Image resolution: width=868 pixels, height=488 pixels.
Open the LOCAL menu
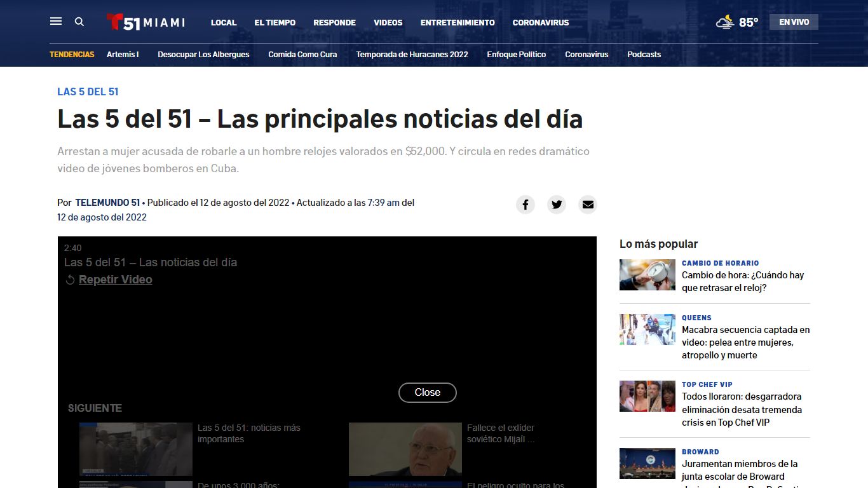pyautogui.click(x=224, y=22)
